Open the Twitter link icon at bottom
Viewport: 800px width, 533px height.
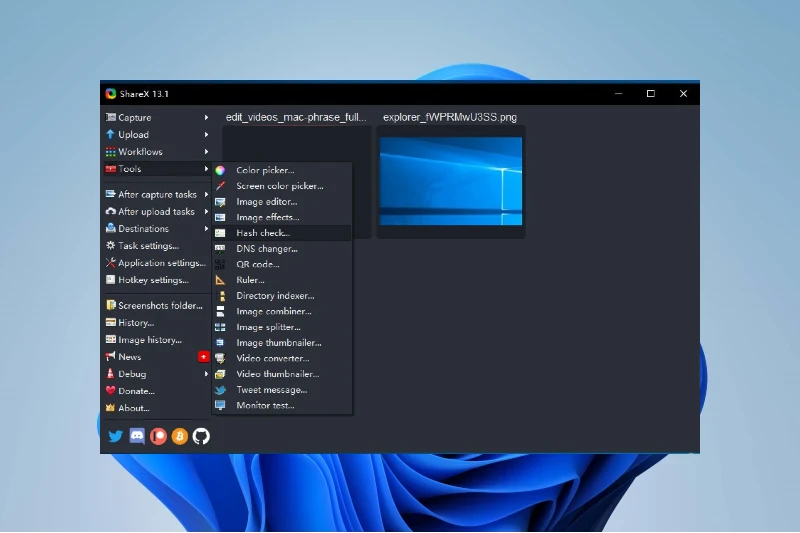115,436
